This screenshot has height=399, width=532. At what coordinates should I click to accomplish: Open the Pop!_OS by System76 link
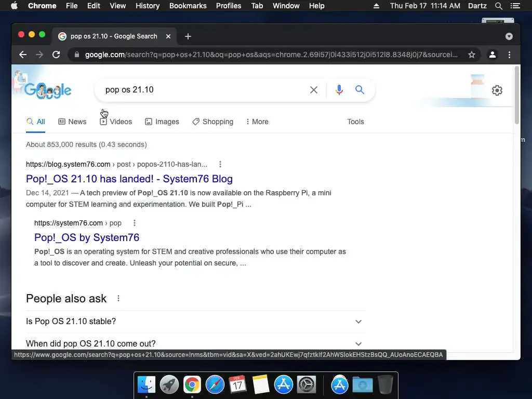click(87, 237)
